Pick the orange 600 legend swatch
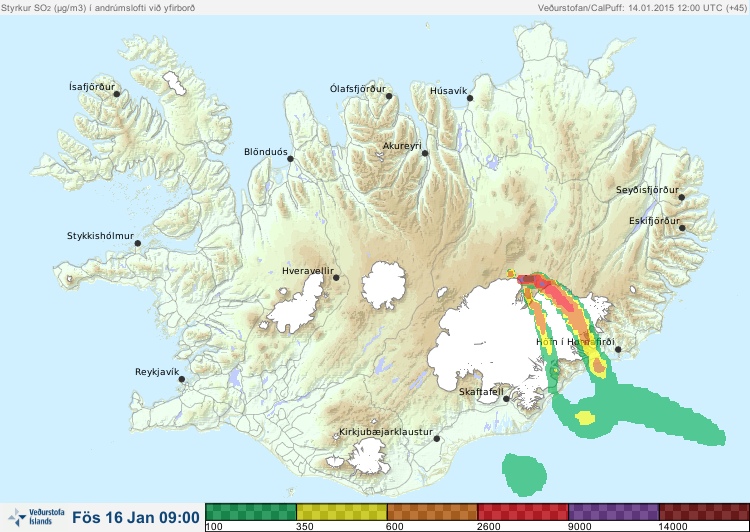This screenshot has height=532, width=750. tap(432, 512)
